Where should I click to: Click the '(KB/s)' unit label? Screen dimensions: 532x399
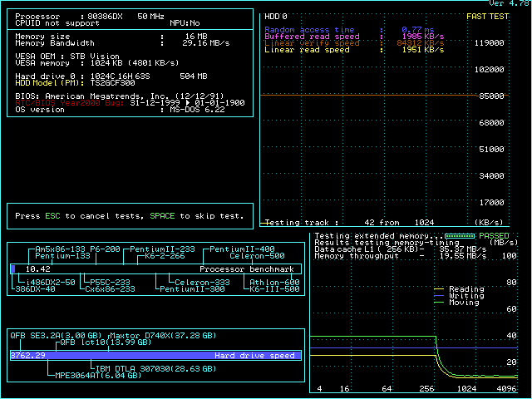(489, 223)
